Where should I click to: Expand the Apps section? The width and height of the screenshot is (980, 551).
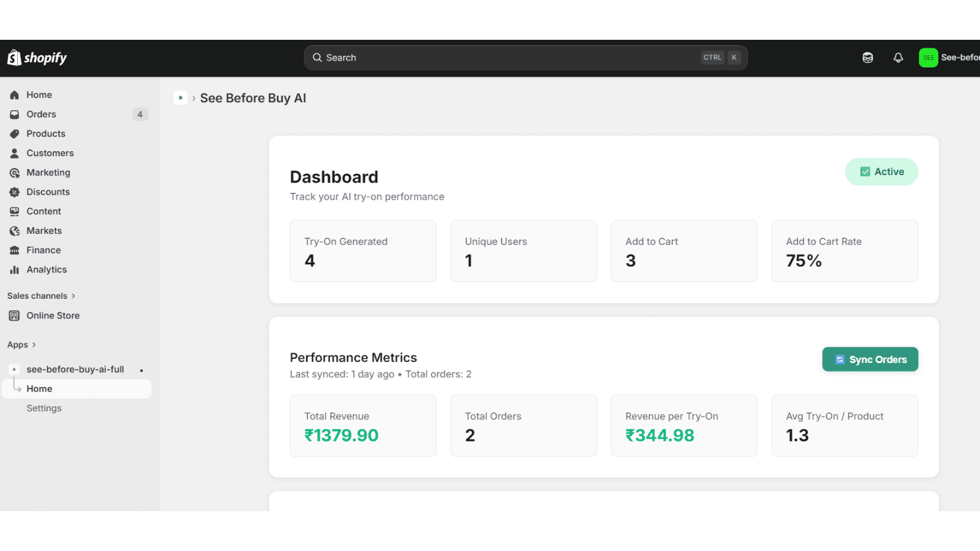click(21, 345)
